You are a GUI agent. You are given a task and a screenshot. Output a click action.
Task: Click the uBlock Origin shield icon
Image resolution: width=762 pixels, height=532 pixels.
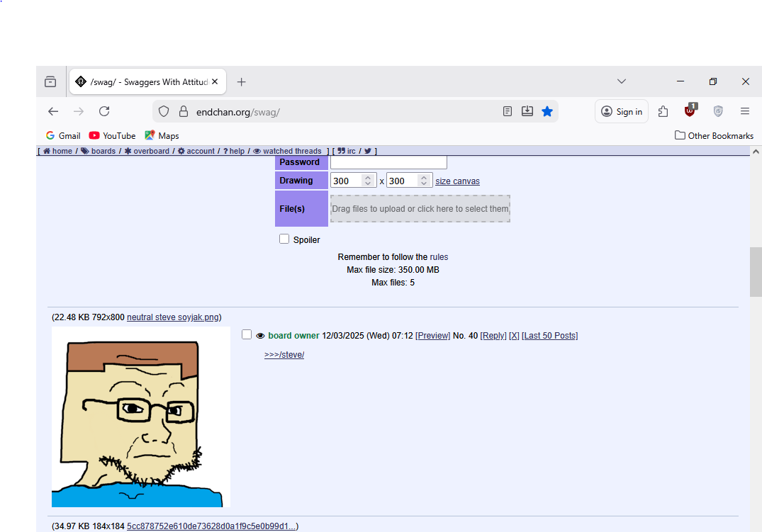pos(690,111)
